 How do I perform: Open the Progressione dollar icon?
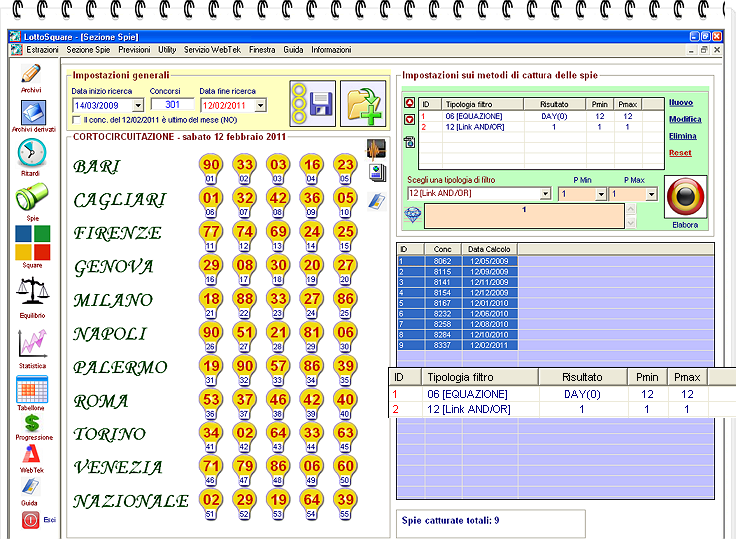[32, 423]
